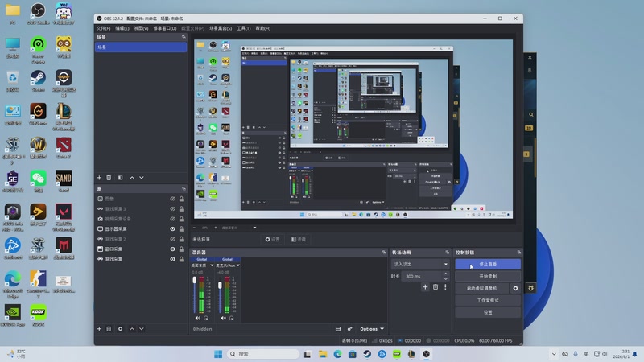Open the virtual camera gear settings
This screenshot has width=644, height=362.
[x=515, y=288]
